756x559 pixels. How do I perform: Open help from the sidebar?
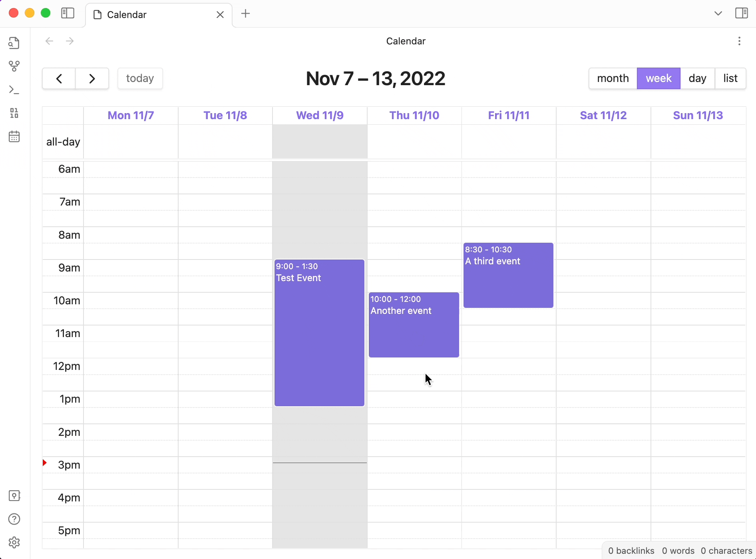[14, 519]
